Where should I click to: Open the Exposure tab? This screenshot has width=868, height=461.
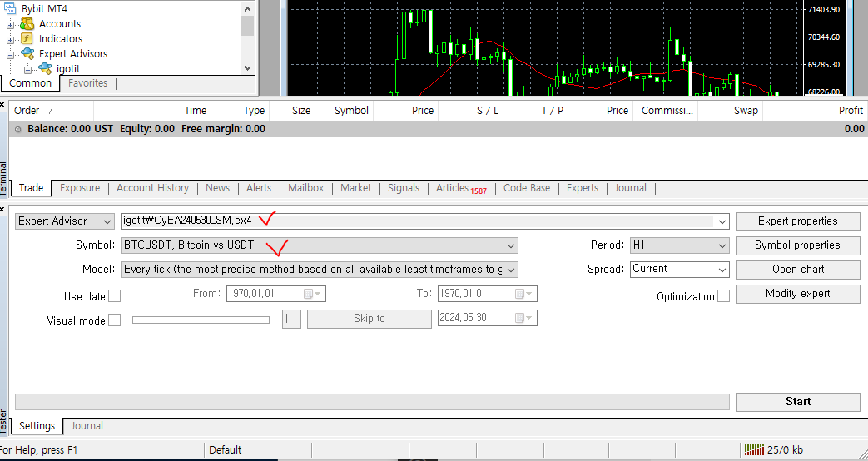tap(80, 187)
